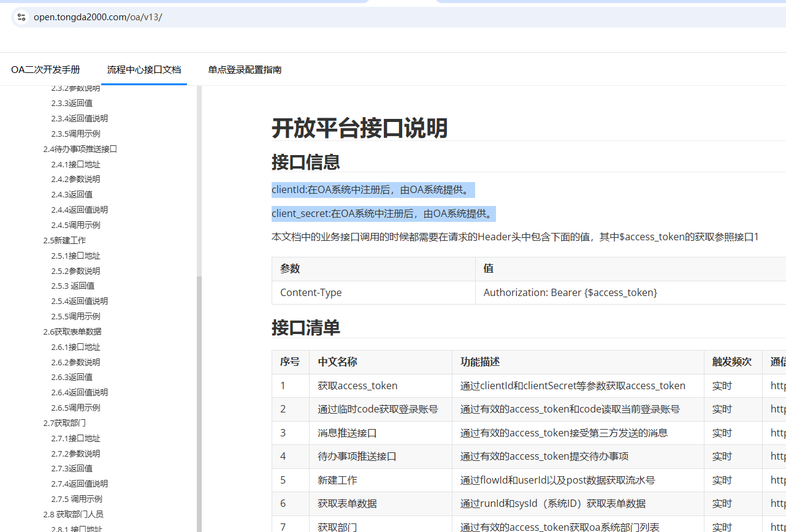Open 2.7.1接口地址 entry
The image size is (786, 532).
coord(75,438)
